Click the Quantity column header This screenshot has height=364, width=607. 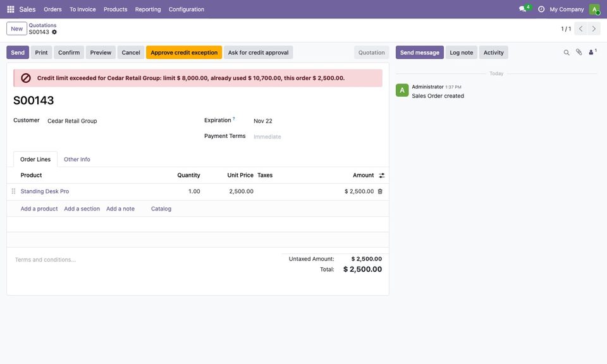(188, 175)
